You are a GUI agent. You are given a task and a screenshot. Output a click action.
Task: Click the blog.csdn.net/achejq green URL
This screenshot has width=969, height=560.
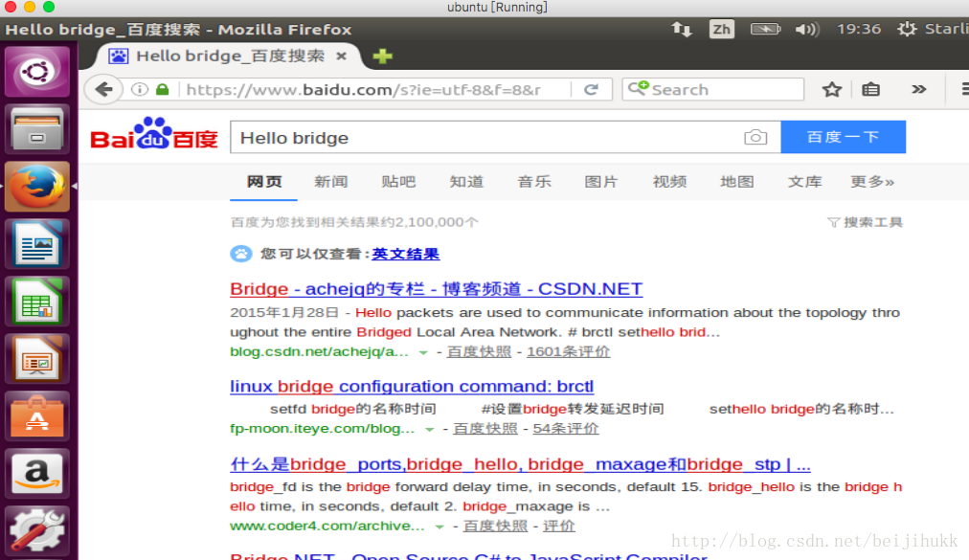point(319,351)
